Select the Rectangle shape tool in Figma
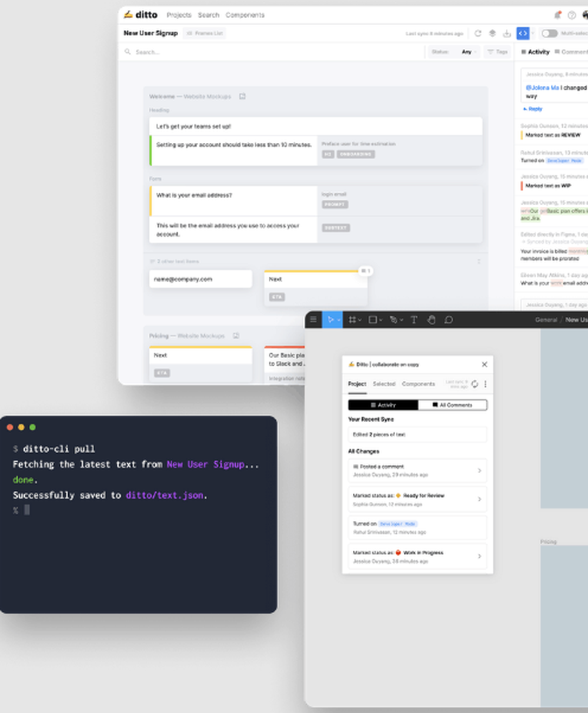Image resolution: width=588 pixels, height=713 pixels. click(372, 319)
